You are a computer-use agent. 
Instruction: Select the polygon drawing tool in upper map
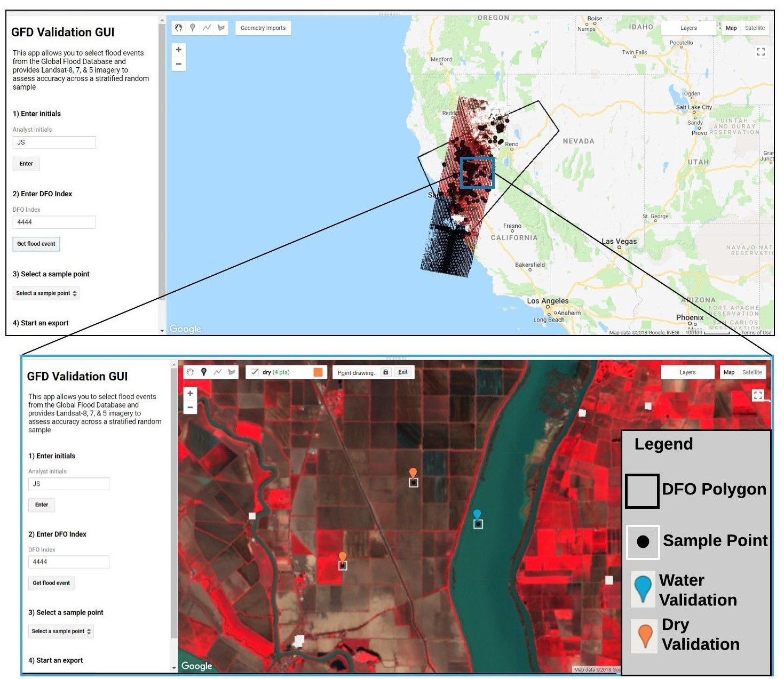point(221,28)
